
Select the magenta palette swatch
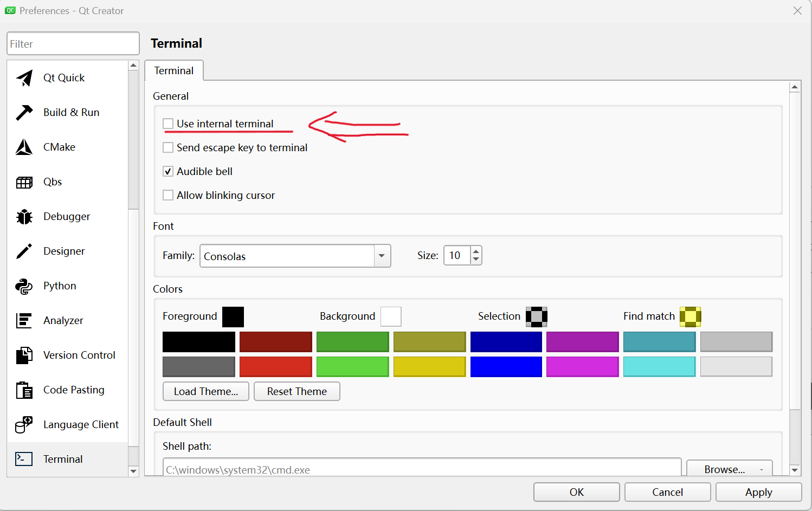pos(583,366)
